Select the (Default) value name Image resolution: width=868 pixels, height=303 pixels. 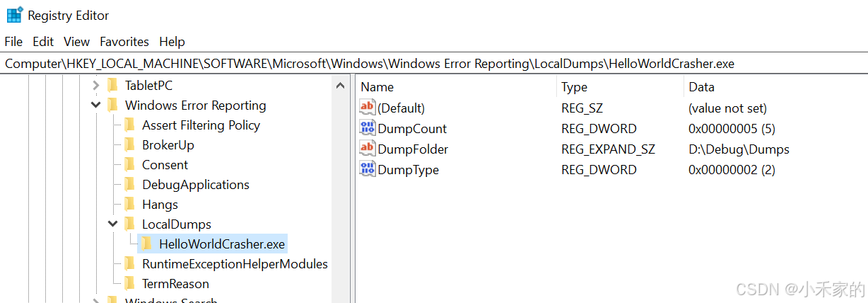pyautogui.click(x=401, y=108)
